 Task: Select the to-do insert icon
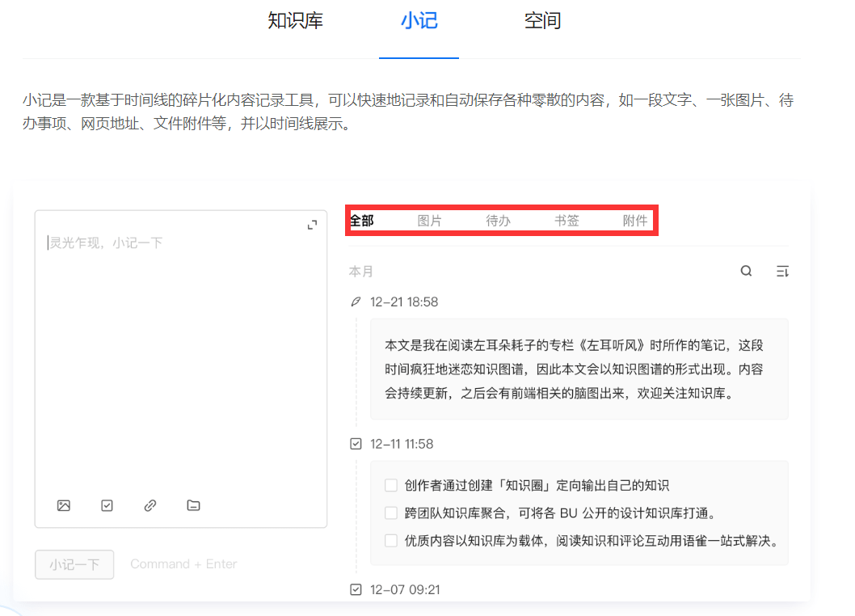(107, 505)
